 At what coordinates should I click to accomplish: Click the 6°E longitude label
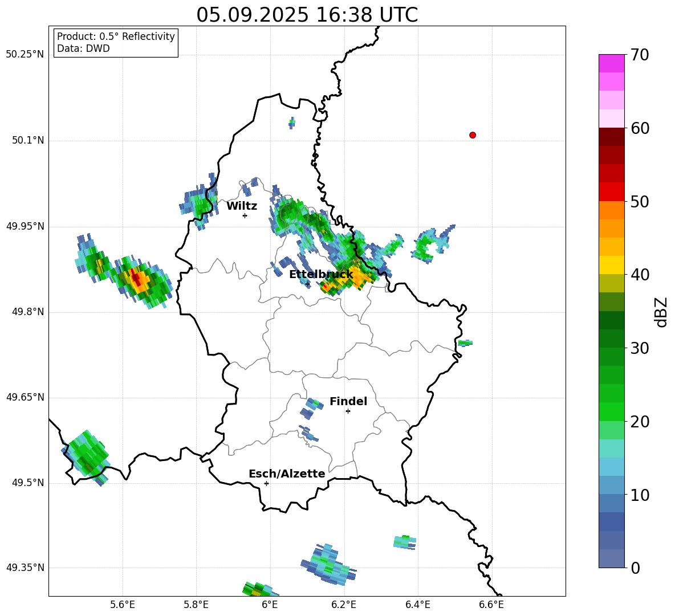[270, 605]
